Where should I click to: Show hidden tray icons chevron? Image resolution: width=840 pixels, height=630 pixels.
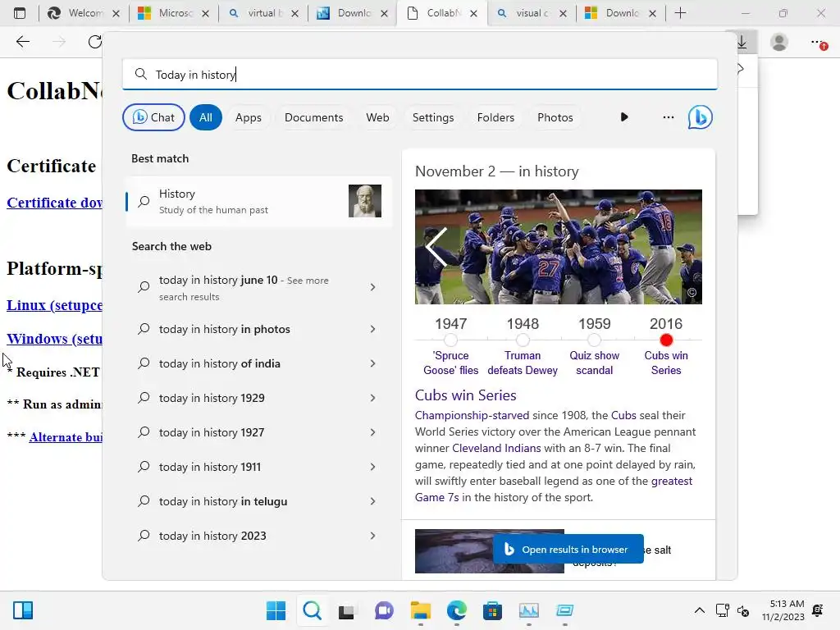699,610
